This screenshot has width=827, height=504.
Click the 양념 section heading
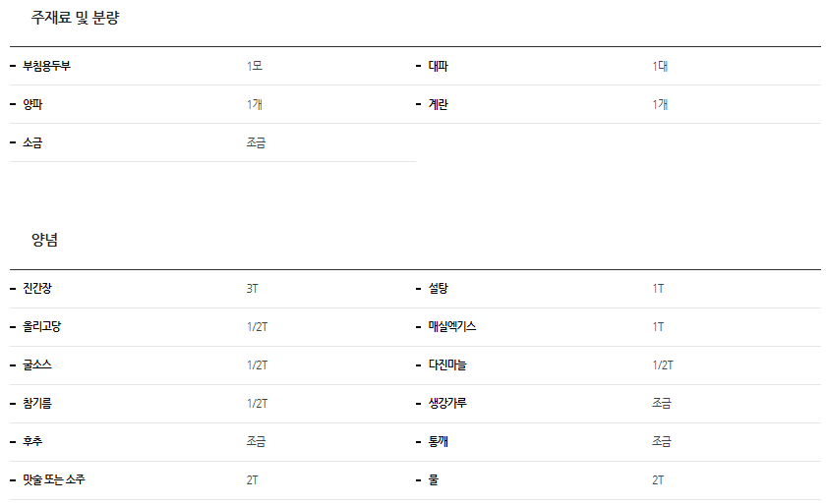click(x=45, y=241)
